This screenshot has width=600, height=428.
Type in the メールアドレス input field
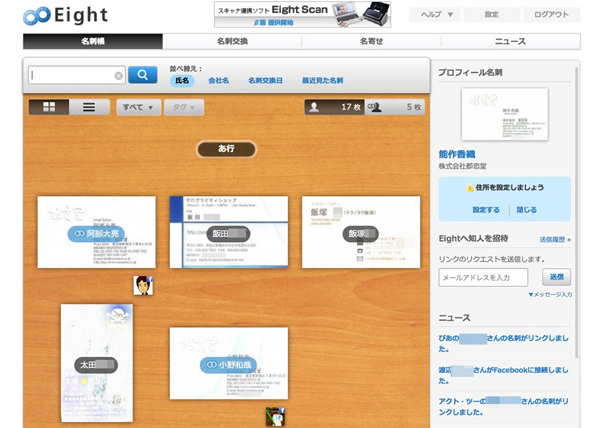[483, 277]
